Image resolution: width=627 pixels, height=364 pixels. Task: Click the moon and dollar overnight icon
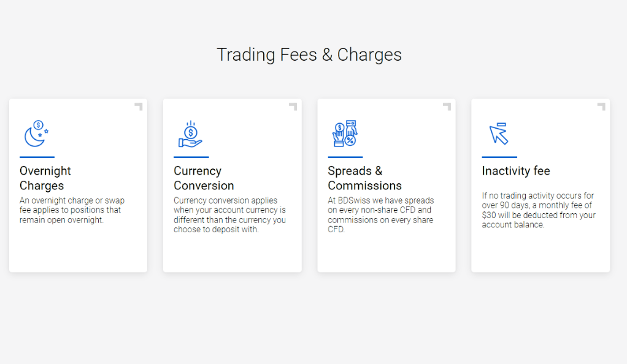pos(36,134)
